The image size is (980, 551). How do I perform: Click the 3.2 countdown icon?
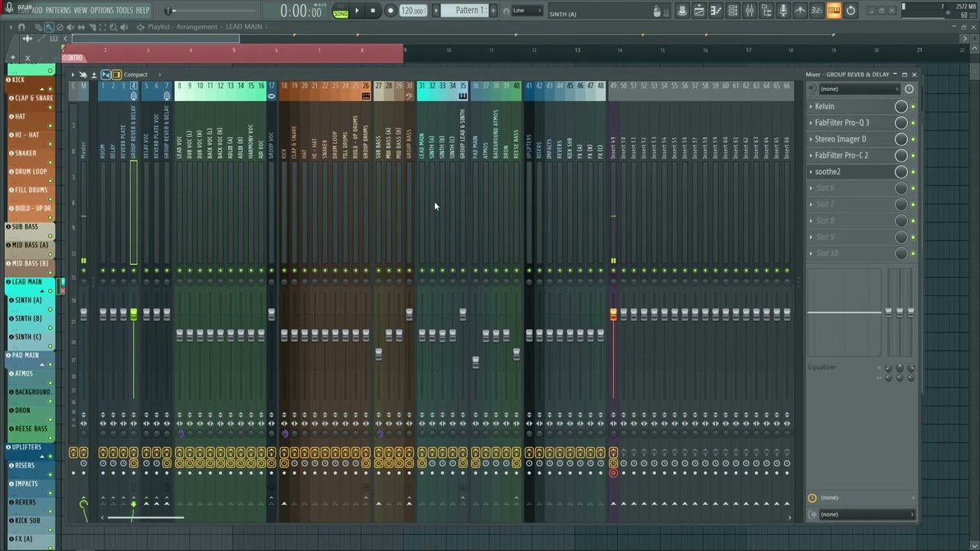click(x=816, y=10)
